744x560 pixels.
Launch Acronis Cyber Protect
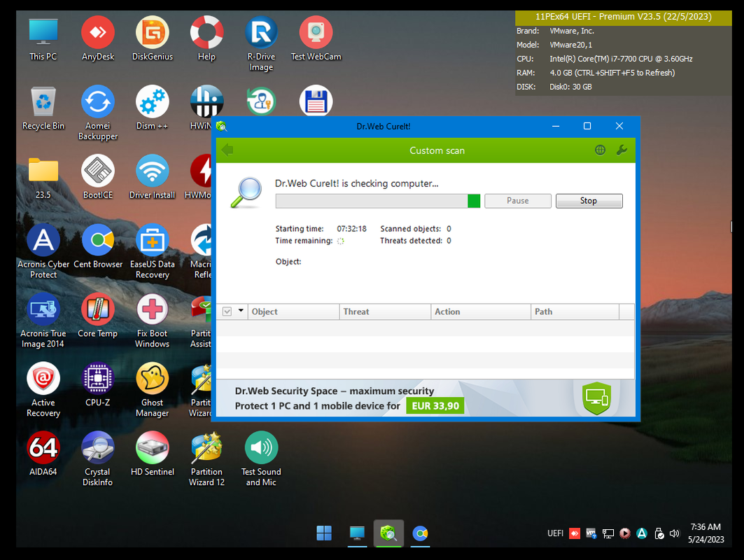(x=43, y=251)
